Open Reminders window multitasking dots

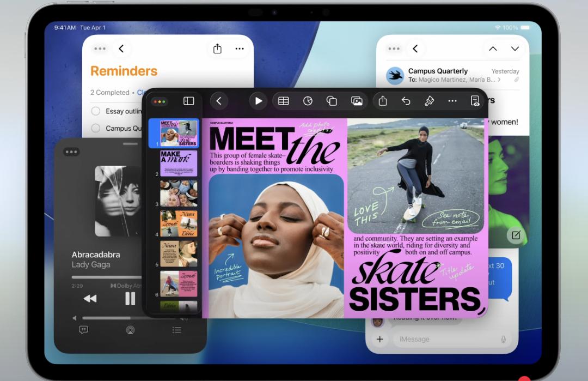click(100, 49)
